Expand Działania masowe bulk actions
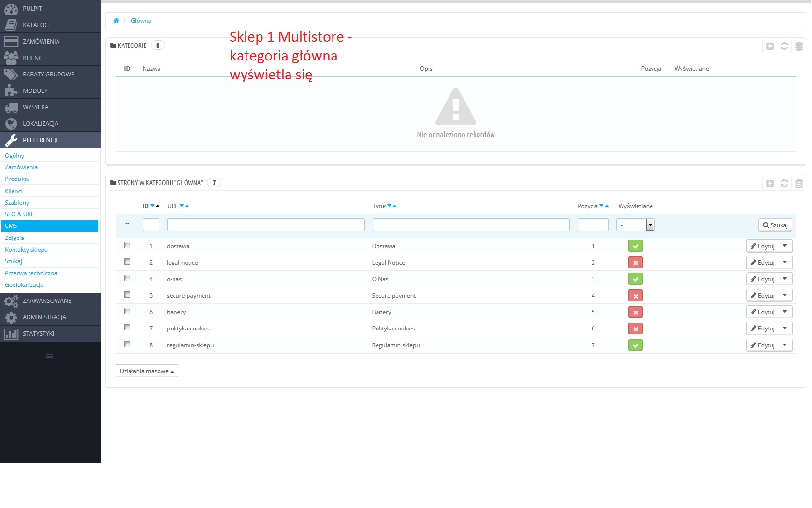812x508 pixels. (x=146, y=371)
